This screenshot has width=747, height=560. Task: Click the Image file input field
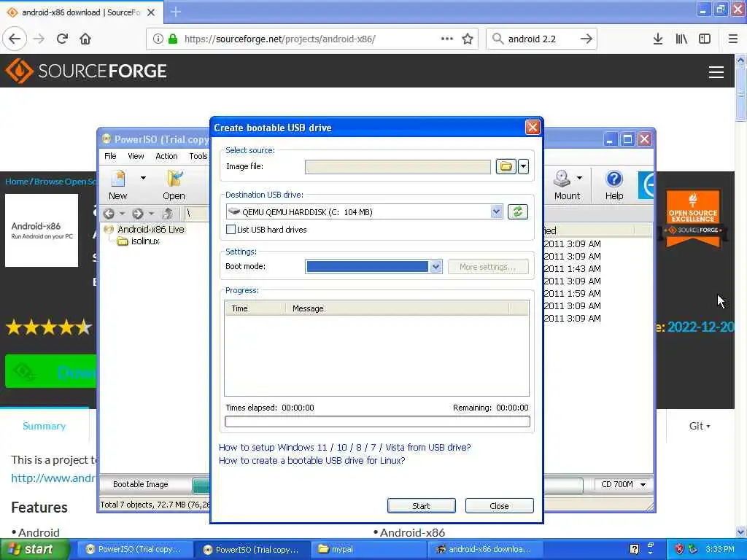click(x=398, y=167)
